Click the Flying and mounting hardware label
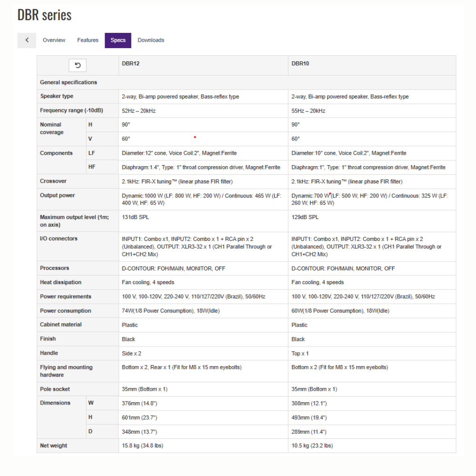 66,371
